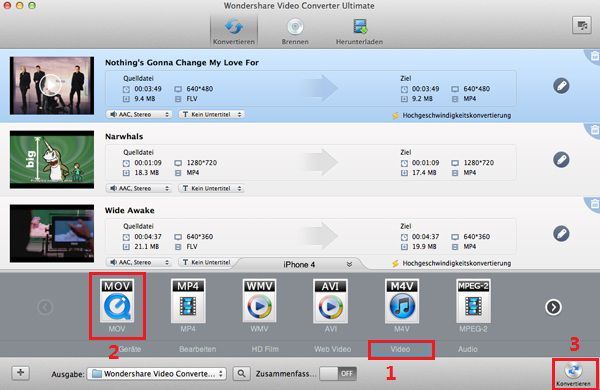Choose the M4V output format
This screenshot has width=600, height=390.
402,305
